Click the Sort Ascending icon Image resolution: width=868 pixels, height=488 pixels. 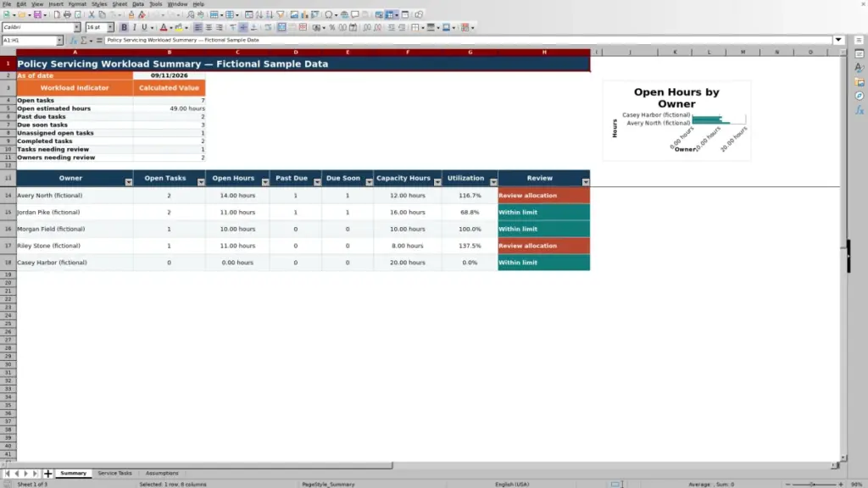pyautogui.click(x=259, y=15)
